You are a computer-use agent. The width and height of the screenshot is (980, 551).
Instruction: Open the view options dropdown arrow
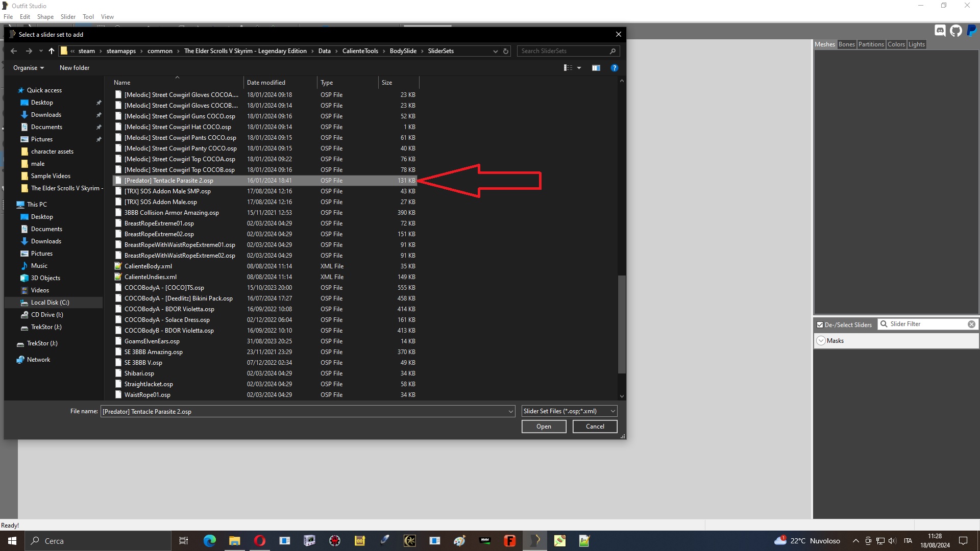pos(579,68)
